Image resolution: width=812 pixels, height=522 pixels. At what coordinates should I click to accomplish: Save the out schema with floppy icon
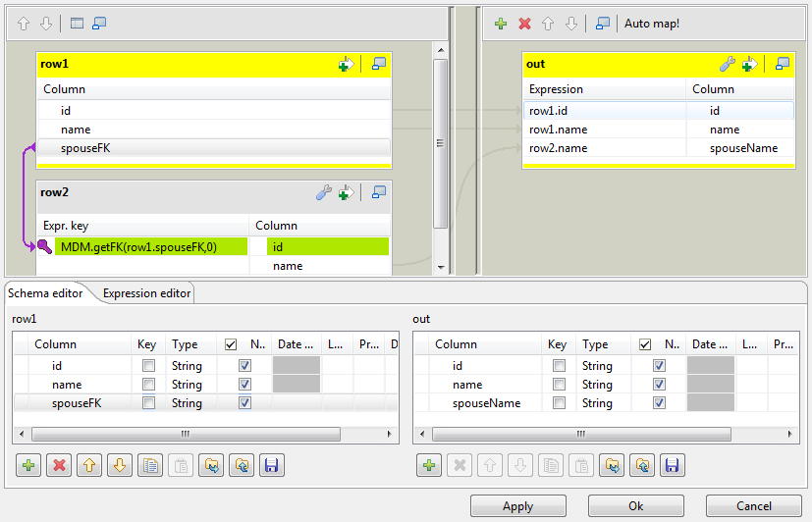pyautogui.click(x=671, y=465)
